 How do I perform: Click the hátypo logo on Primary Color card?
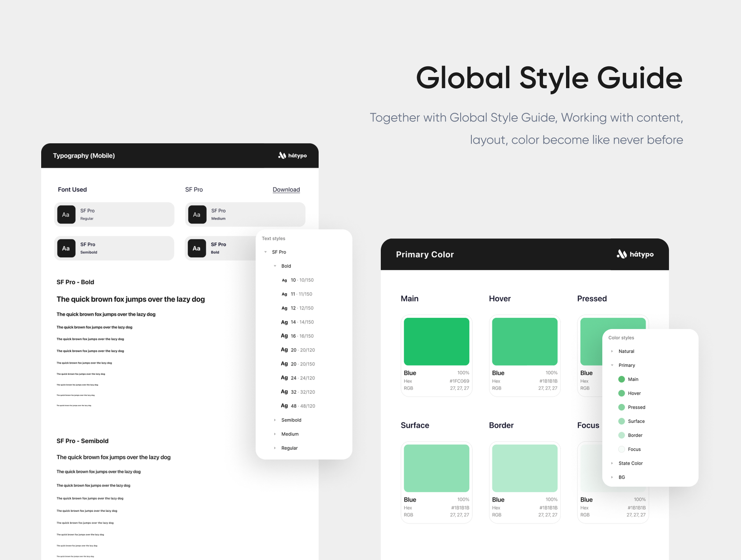636,254
